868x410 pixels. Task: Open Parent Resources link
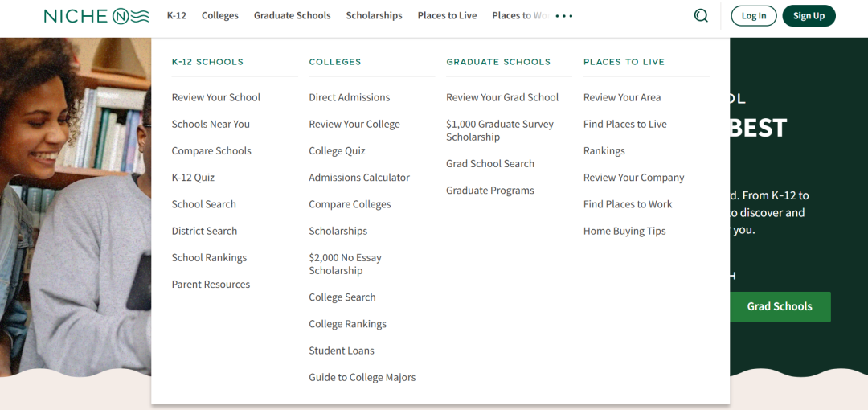point(211,285)
